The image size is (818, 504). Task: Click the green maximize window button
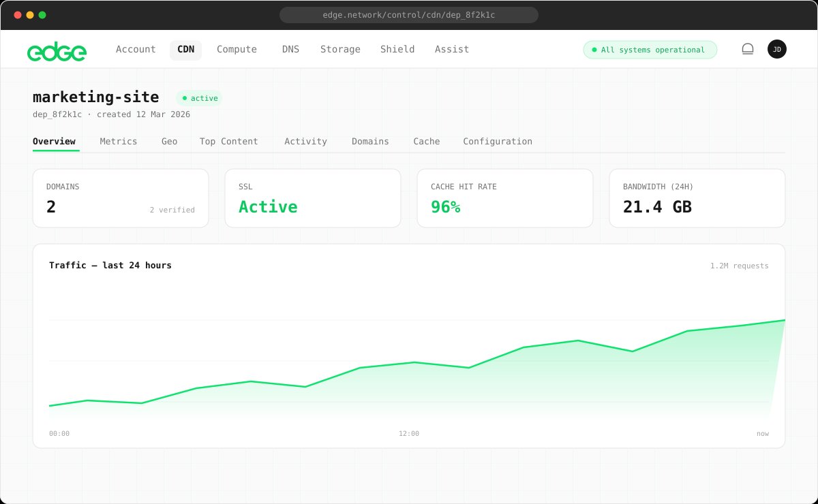(42, 15)
